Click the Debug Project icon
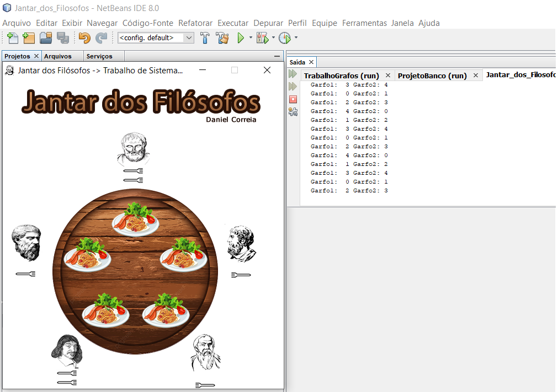This screenshot has height=392, width=558. click(263, 37)
